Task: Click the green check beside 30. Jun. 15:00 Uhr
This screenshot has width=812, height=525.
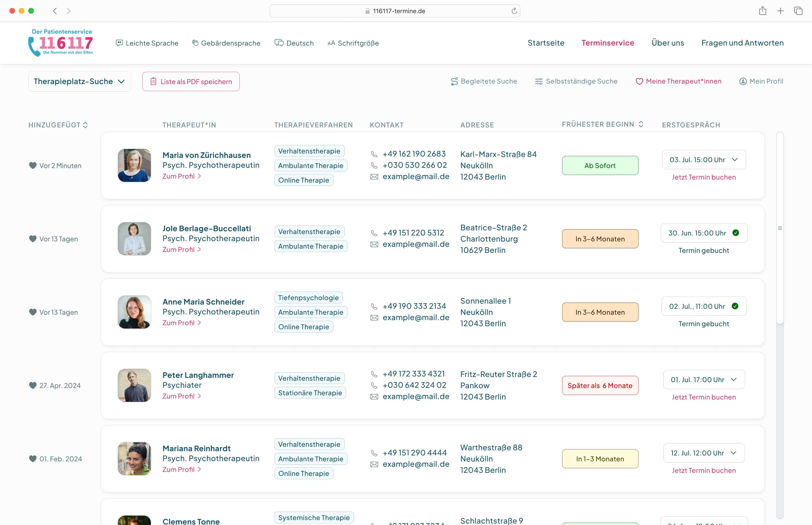Action: click(736, 233)
